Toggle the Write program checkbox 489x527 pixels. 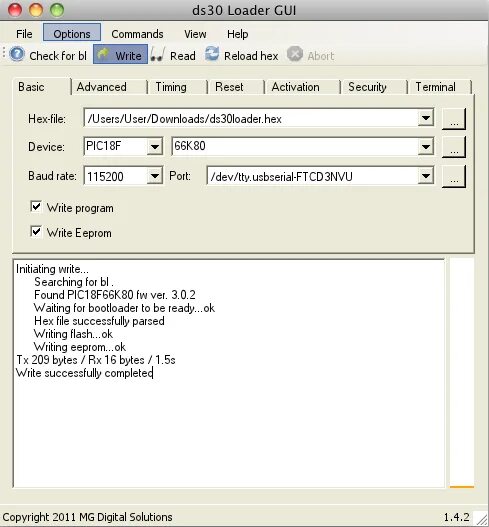(36, 207)
